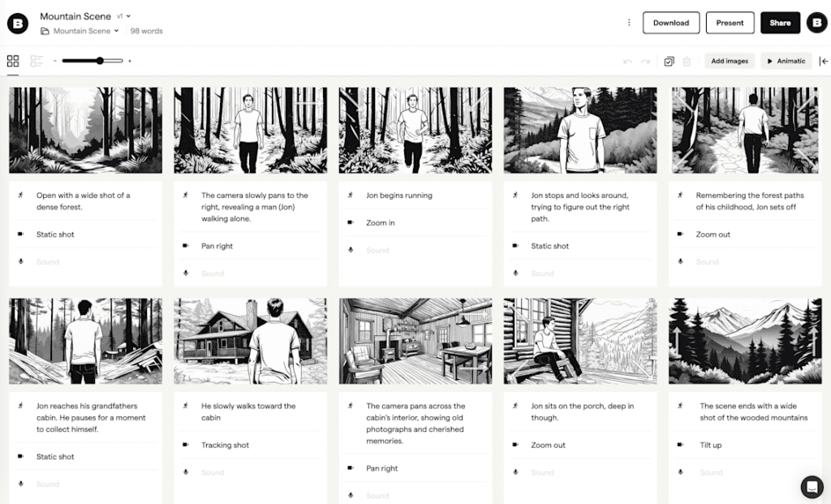The width and height of the screenshot is (831, 504).
Task: Delete selected frames with trash icon
Action: (x=687, y=62)
